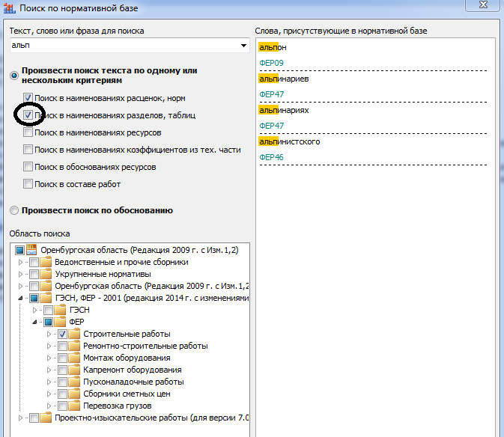Expand Пусконаладочные работы node
Image resolution: width=504 pixels, height=437 pixels.
pos(49,382)
